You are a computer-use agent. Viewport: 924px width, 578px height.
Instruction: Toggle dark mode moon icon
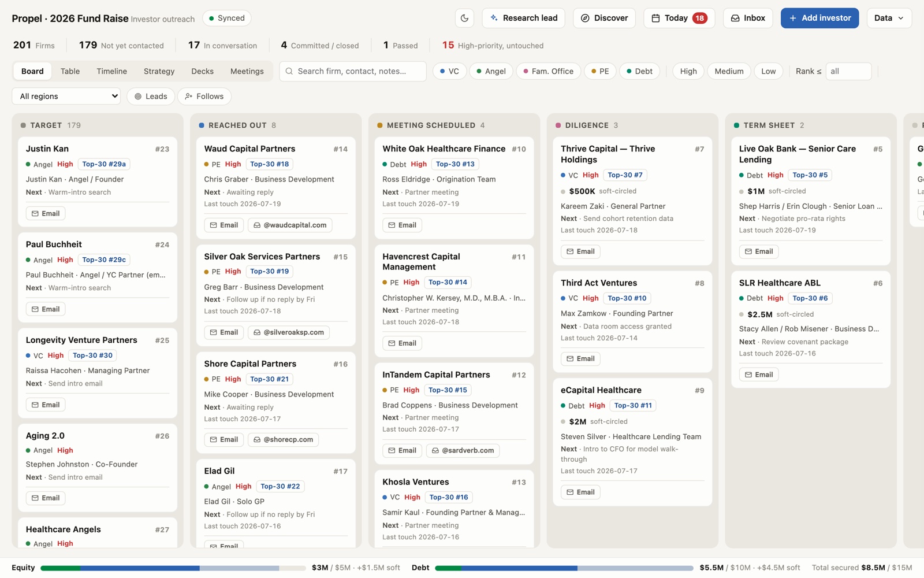[464, 18]
